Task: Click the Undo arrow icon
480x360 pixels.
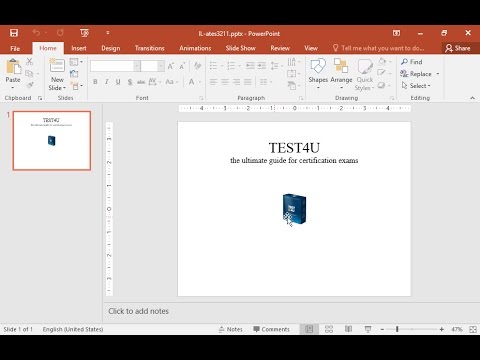Action: [36, 33]
